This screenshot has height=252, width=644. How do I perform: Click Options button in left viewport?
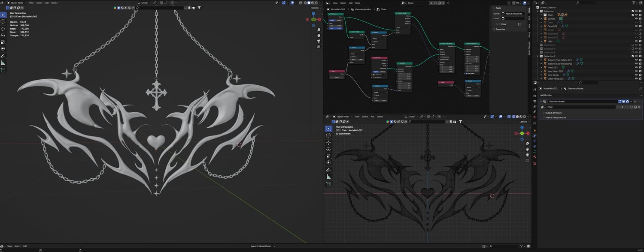pyautogui.click(x=315, y=8)
